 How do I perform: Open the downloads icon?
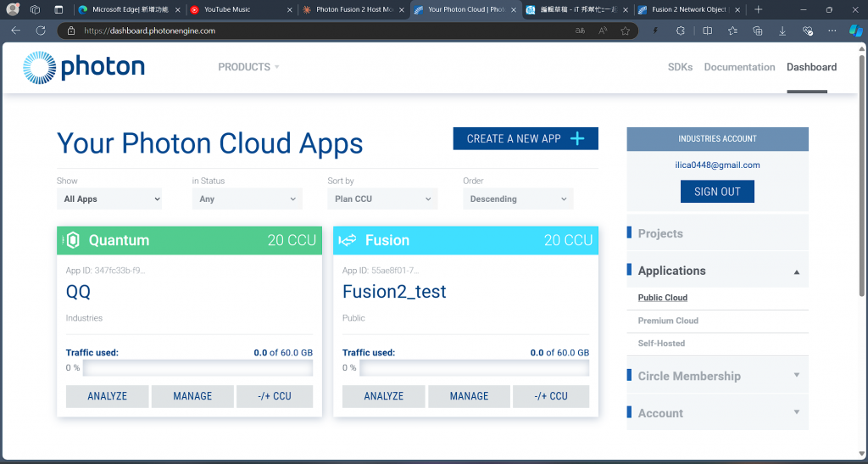point(782,31)
